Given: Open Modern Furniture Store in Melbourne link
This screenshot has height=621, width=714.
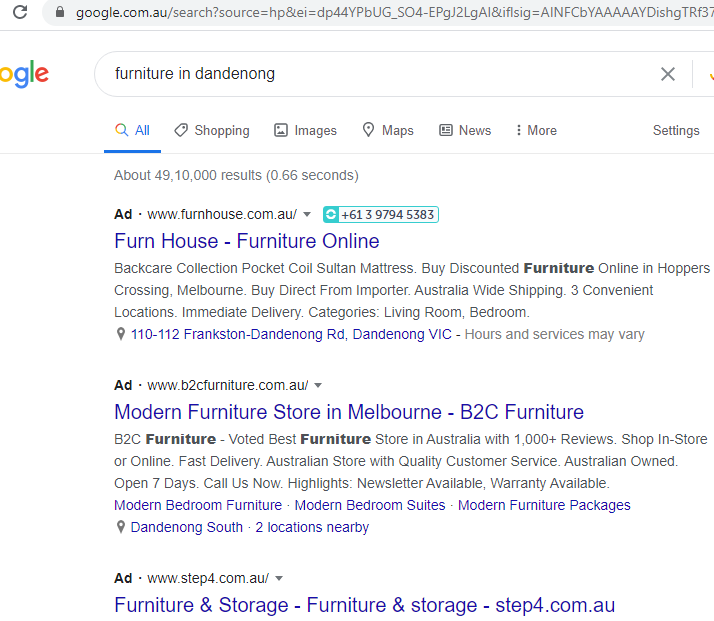Looking at the screenshot, I should coord(349,412).
